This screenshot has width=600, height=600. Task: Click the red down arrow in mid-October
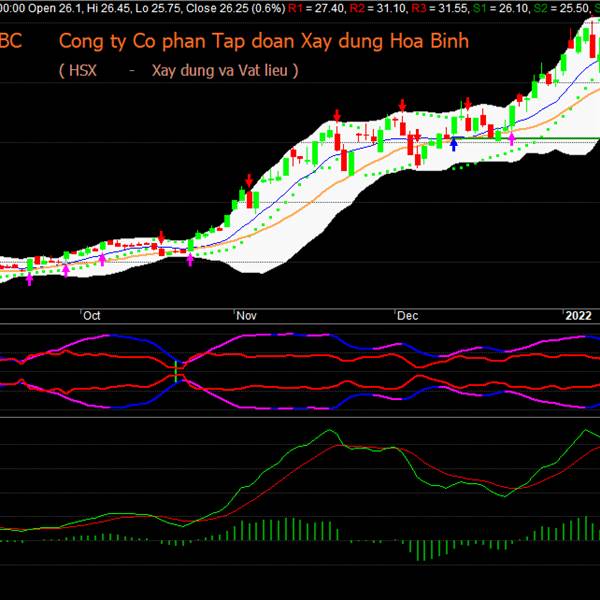161,237
